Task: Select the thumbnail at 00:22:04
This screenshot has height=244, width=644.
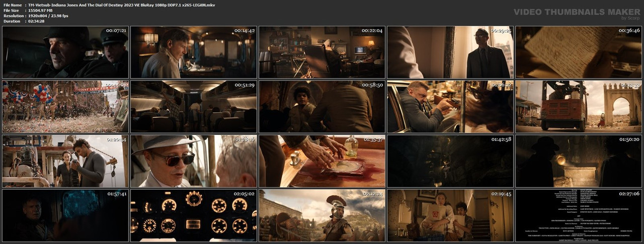Action: tap(322, 52)
